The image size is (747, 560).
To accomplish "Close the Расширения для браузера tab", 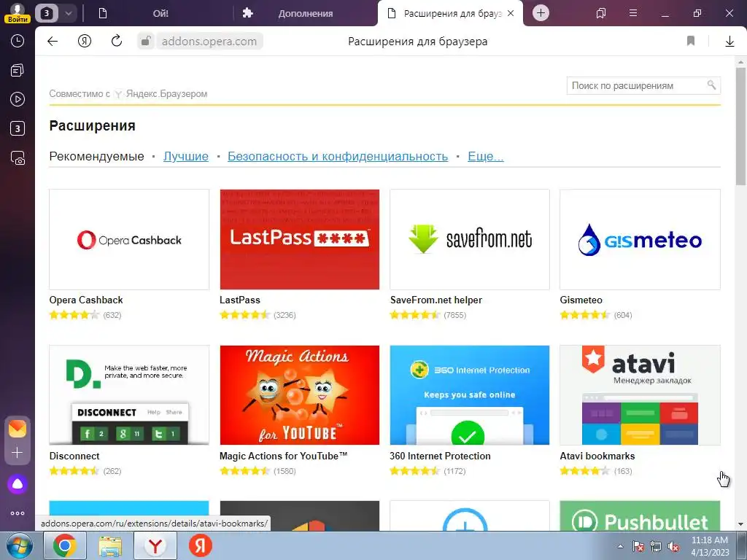I will (511, 13).
